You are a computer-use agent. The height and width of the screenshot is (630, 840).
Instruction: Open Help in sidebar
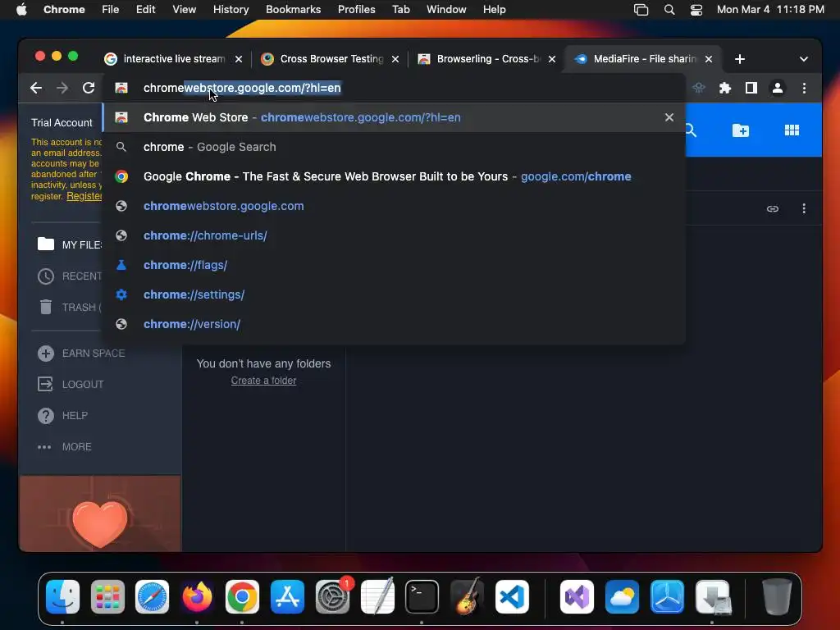pos(62,415)
